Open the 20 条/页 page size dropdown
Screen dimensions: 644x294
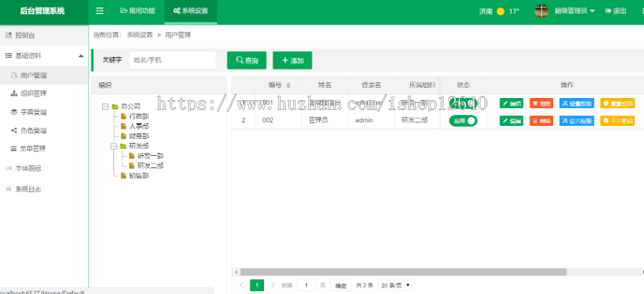click(x=395, y=285)
